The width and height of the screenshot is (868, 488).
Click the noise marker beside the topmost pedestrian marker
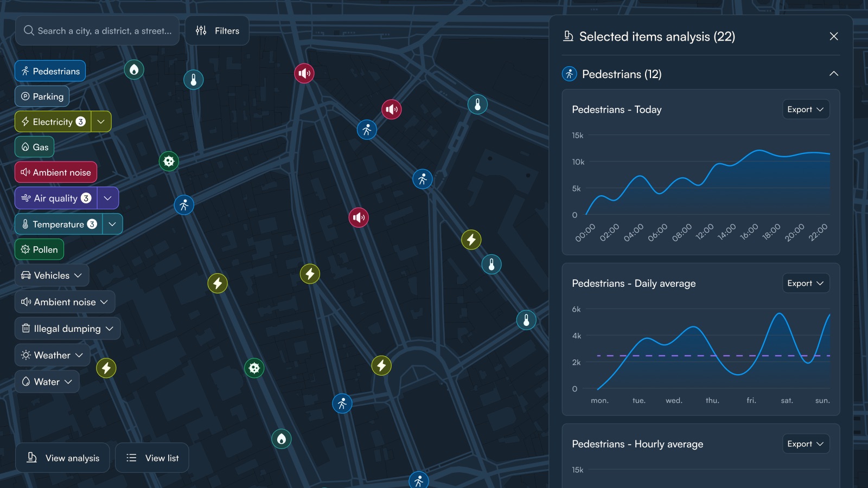[391, 110]
